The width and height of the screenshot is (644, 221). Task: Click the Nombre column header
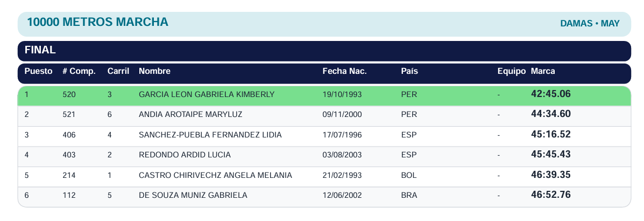(x=154, y=71)
